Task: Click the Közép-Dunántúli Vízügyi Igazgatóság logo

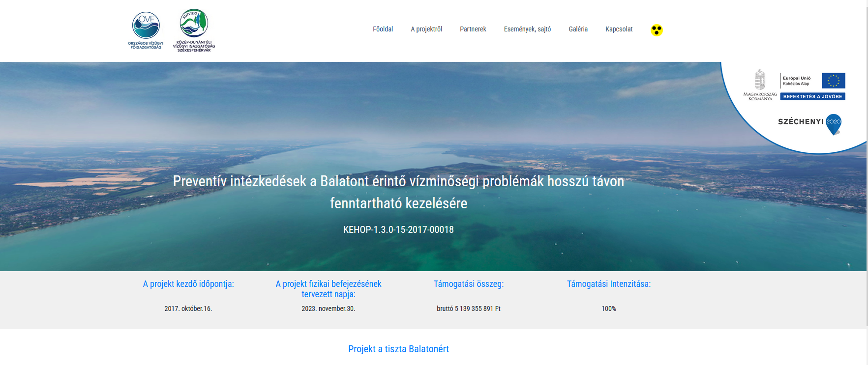Action: [194, 30]
